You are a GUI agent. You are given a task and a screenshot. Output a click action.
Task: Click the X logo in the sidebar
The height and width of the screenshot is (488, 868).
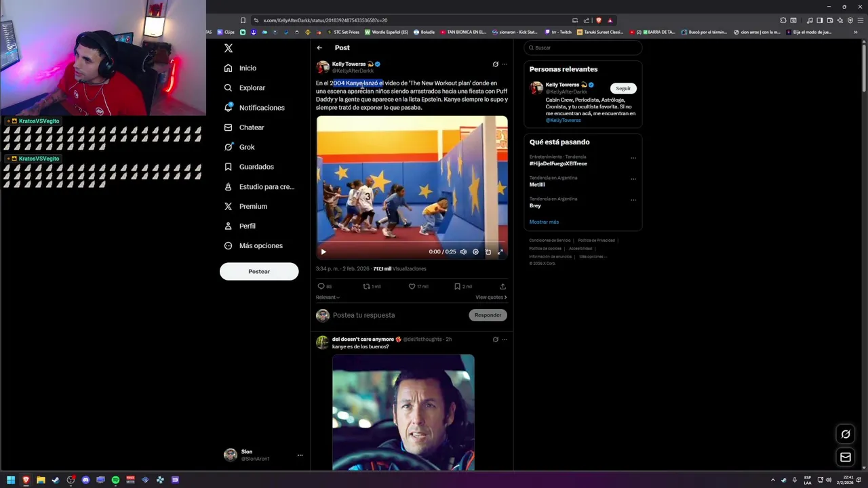click(x=229, y=48)
